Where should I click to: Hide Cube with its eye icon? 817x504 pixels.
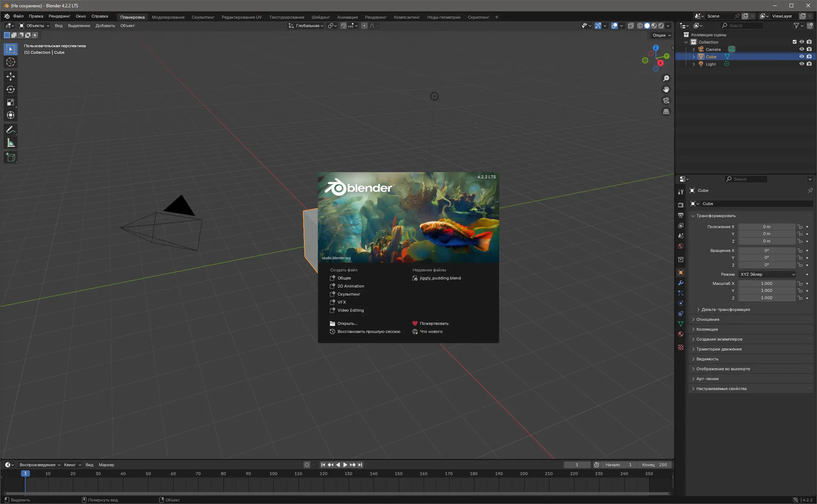(x=802, y=56)
